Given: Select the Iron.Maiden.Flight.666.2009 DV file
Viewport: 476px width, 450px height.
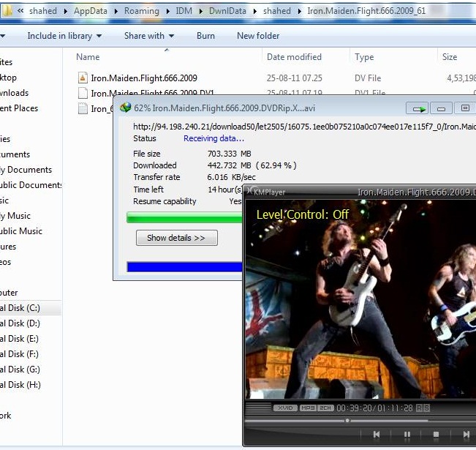Looking at the screenshot, I should click(143, 78).
